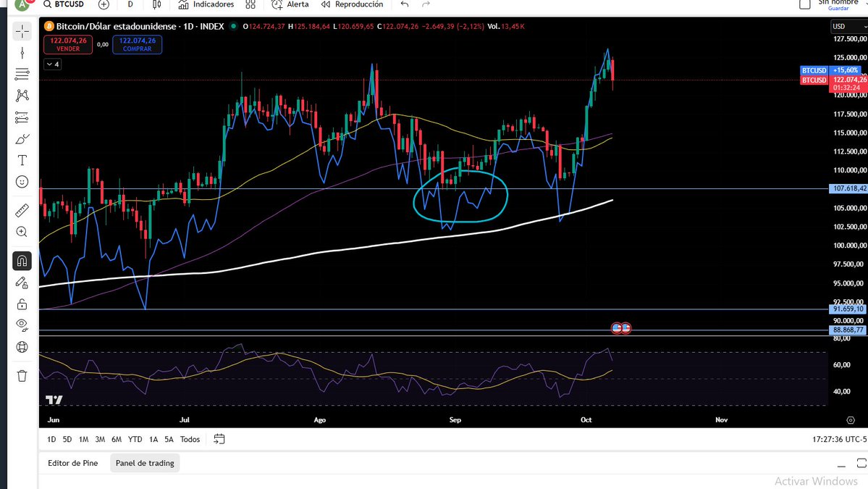
Task: Open the candlestick chart type menu
Action: (157, 4)
